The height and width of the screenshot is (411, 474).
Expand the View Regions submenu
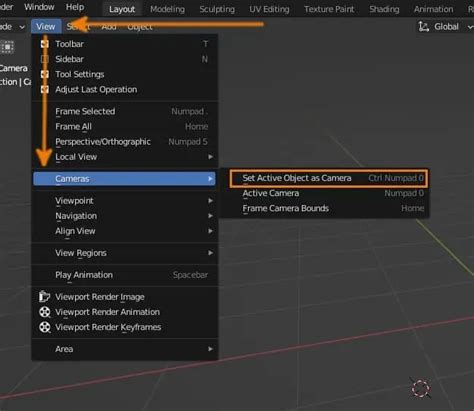click(x=125, y=253)
